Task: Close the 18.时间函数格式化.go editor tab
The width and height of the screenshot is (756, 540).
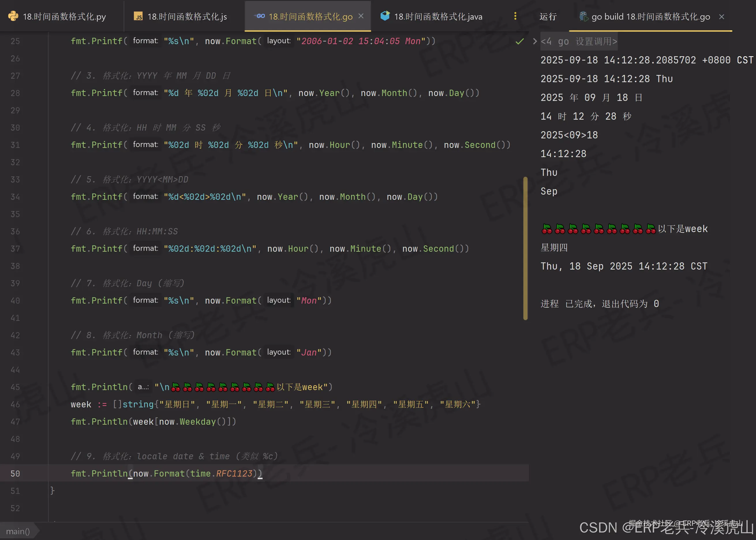Action: point(361,16)
